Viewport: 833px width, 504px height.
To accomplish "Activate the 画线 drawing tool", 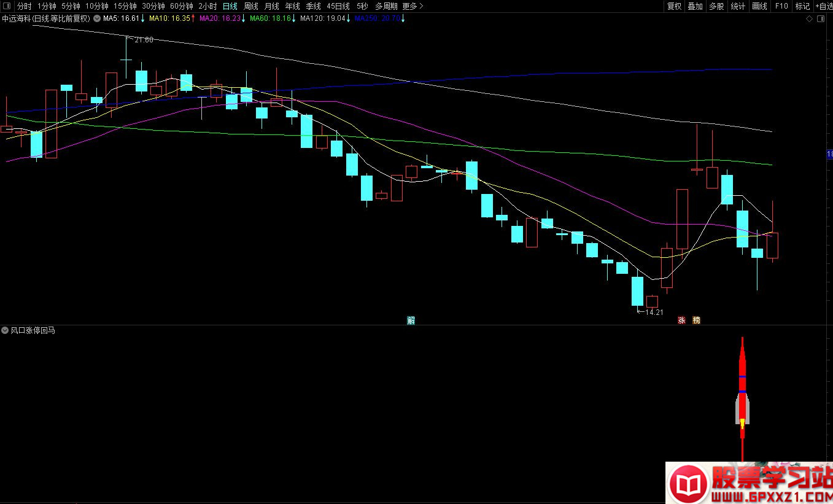I will tap(760, 6).
